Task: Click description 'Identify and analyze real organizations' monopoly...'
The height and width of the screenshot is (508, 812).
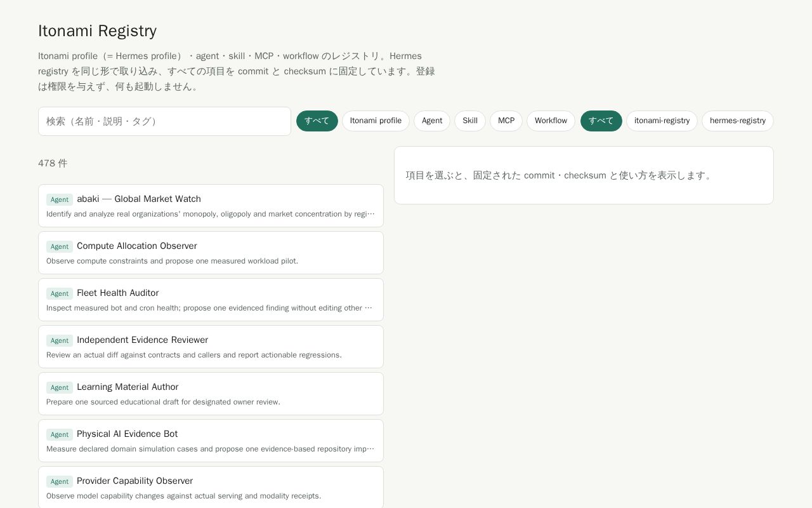Action: pyautogui.click(x=211, y=214)
